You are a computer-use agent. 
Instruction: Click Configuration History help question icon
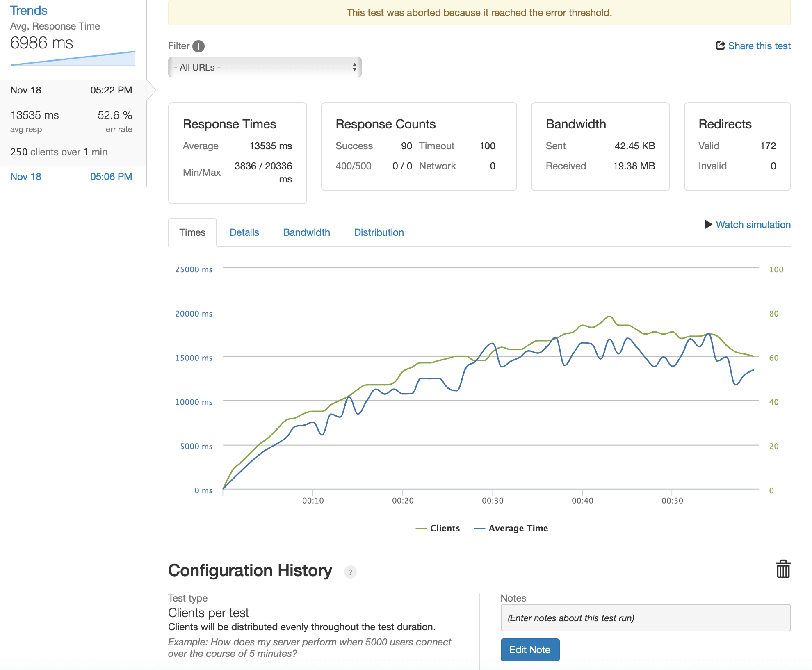tap(350, 572)
